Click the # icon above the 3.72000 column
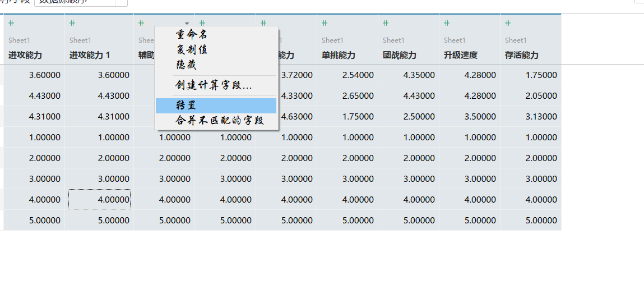The height and width of the screenshot is (284, 644). [x=263, y=24]
